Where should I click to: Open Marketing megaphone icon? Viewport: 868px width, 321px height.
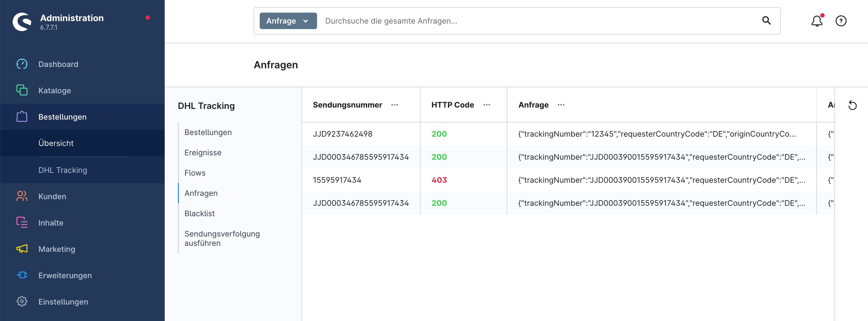[x=22, y=249]
